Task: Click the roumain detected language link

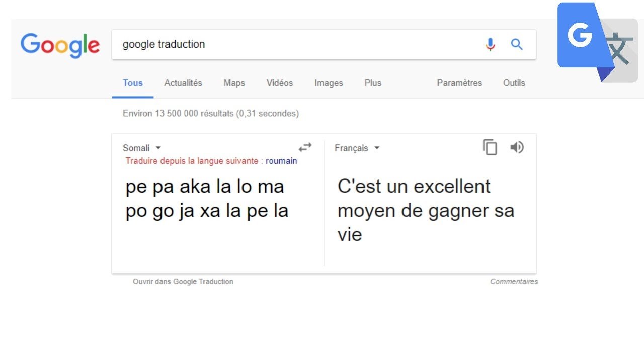Action: click(281, 161)
